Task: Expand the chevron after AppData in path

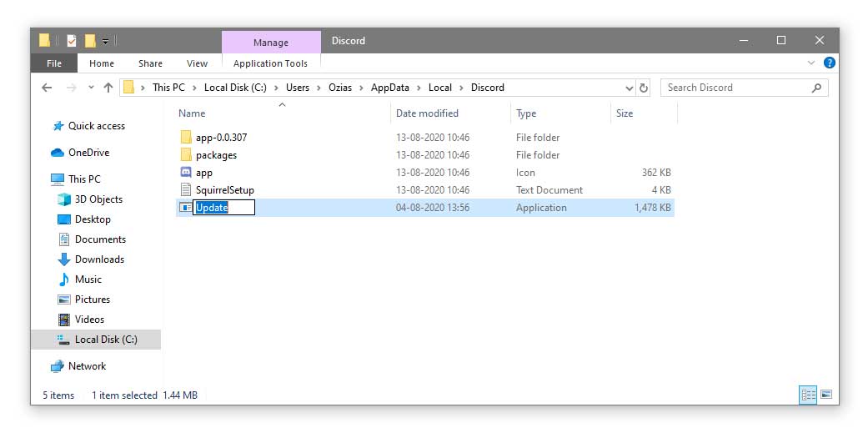Action: click(x=419, y=88)
